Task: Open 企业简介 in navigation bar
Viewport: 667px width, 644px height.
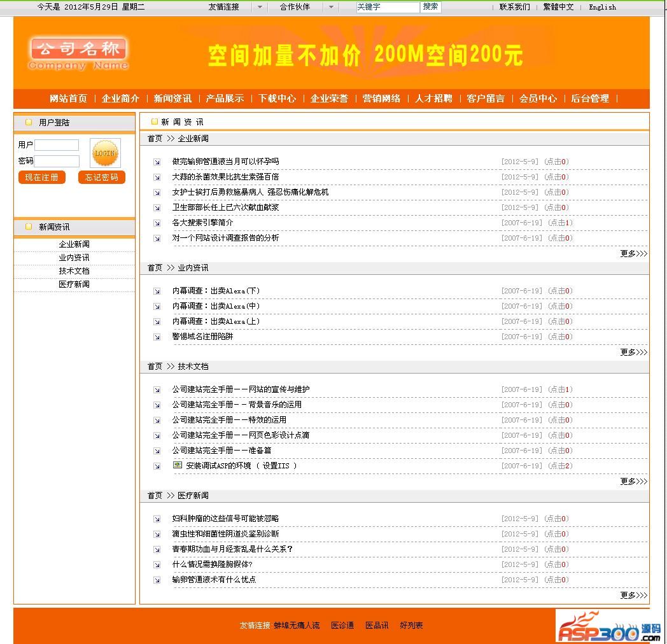Action: click(120, 99)
